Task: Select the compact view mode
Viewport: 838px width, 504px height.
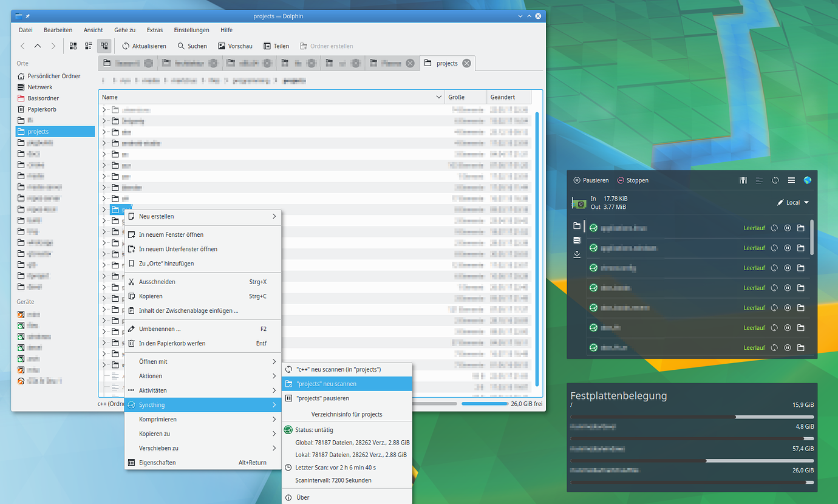Action: (x=88, y=46)
